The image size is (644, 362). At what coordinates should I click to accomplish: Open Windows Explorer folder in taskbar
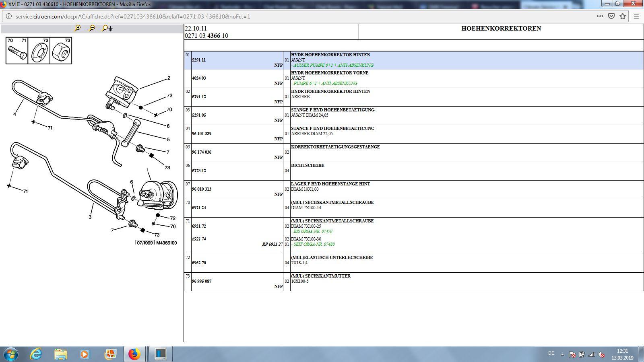tap(61, 354)
